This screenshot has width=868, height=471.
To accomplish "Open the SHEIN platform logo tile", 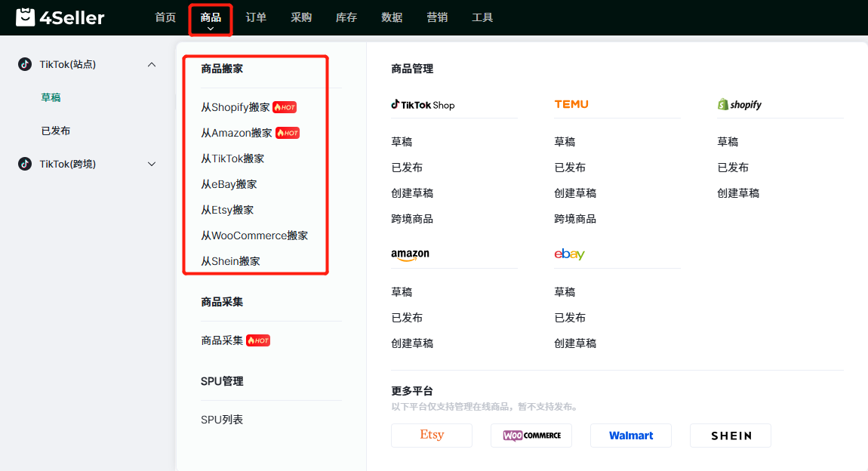I will click(x=731, y=436).
